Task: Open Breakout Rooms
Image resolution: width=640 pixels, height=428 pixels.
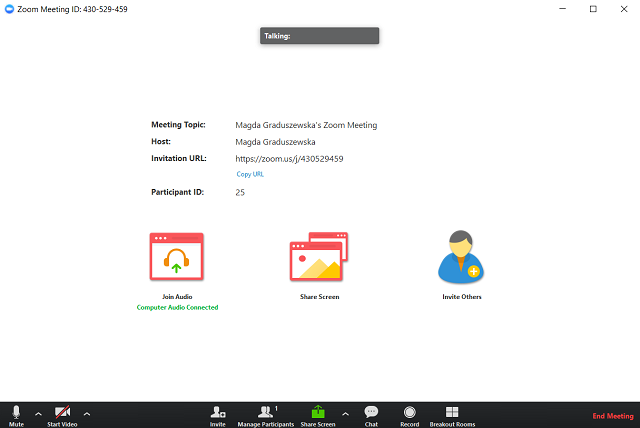Action: (x=452, y=412)
